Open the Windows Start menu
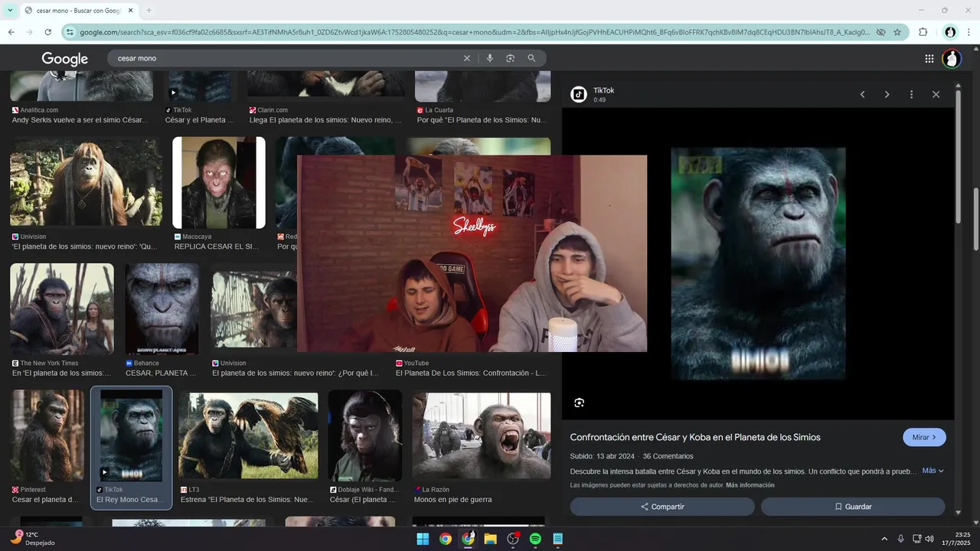 (x=423, y=539)
